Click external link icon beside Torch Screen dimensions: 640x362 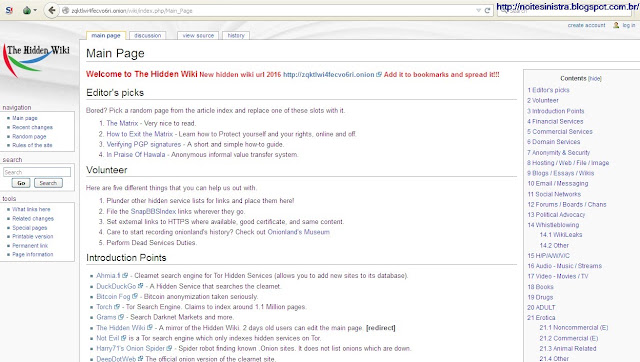coord(117,307)
